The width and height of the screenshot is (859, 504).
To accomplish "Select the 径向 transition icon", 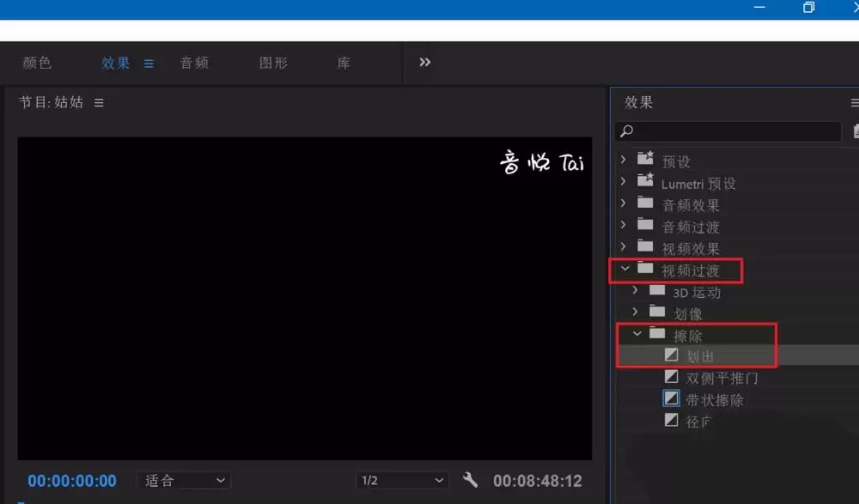I will (x=672, y=420).
